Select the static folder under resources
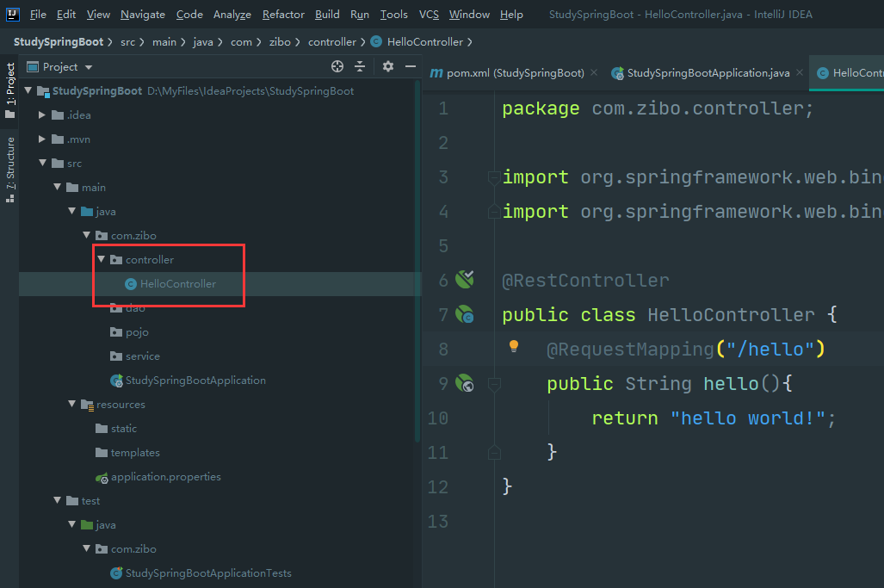884x588 pixels. click(123, 429)
